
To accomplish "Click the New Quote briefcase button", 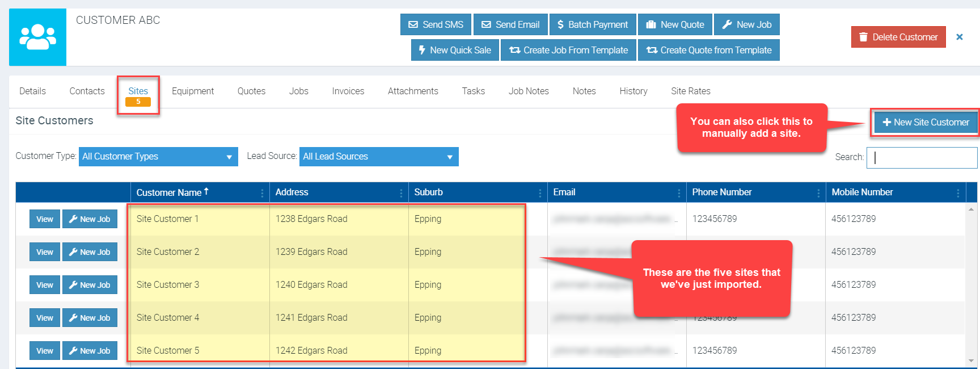I will click(x=675, y=24).
